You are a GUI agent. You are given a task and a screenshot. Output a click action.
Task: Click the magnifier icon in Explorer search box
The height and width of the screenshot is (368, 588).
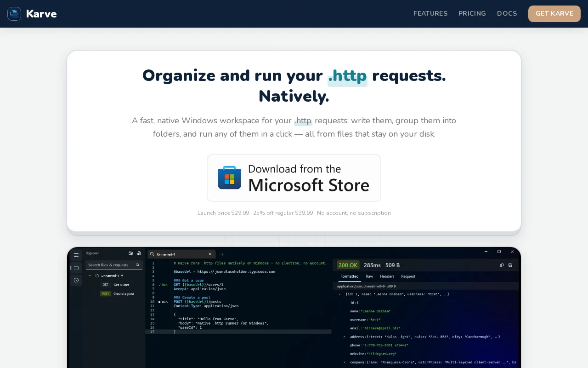point(137,265)
